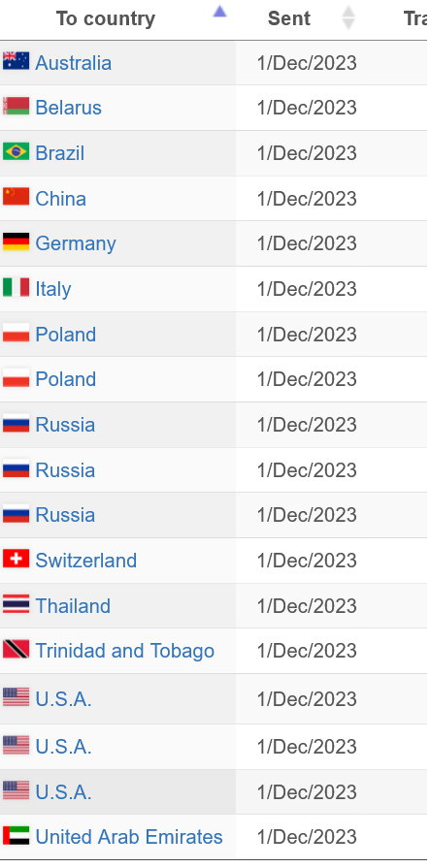
Task: Click the Brazil flag icon
Action: pos(17,150)
